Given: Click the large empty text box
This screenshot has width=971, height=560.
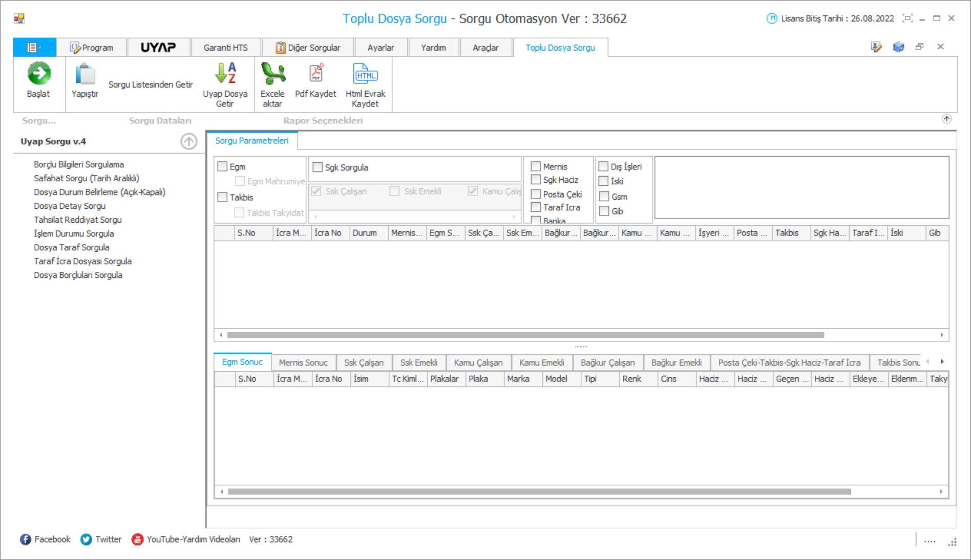Looking at the screenshot, I should (802, 188).
